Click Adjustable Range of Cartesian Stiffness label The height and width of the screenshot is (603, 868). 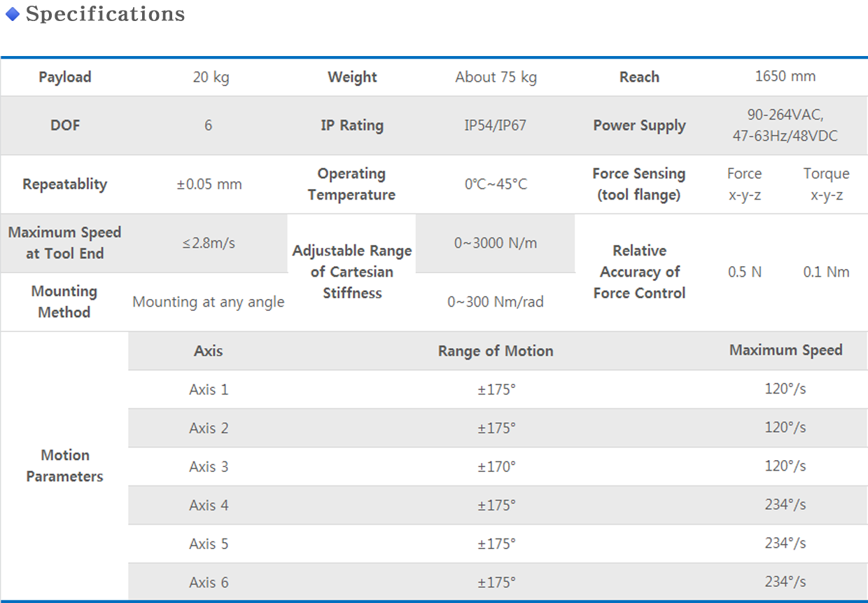pos(352,272)
